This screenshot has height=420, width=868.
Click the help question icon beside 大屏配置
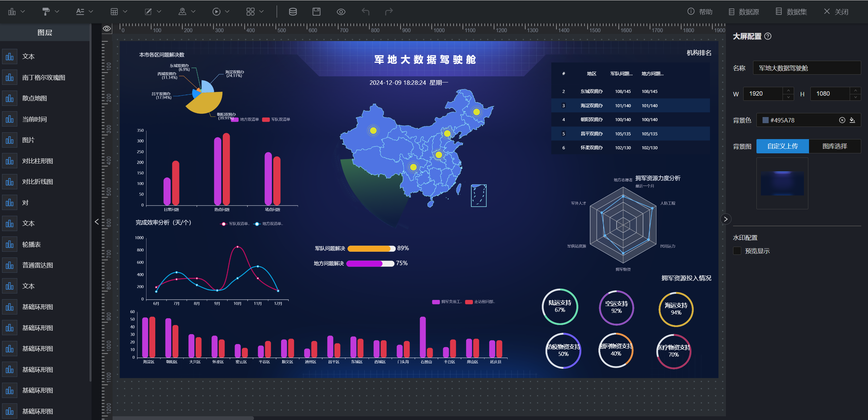coord(768,36)
